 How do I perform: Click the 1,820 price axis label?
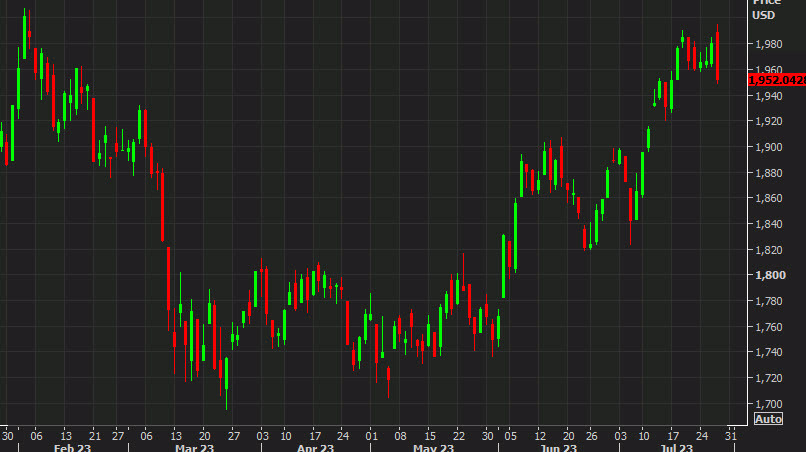coord(768,250)
